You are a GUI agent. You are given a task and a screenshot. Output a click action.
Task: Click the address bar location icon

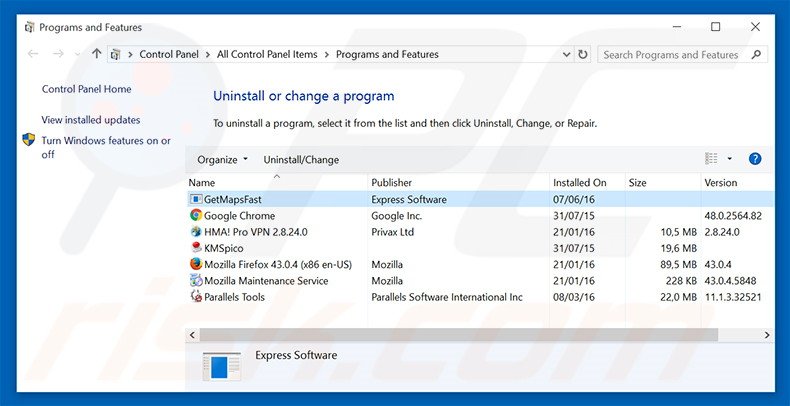tap(115, 54)
